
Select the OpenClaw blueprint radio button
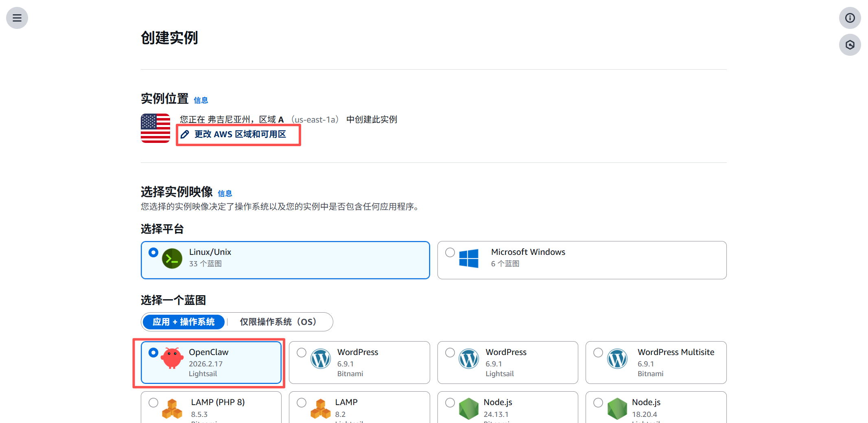pyautogui.click(x=153, y=353)
